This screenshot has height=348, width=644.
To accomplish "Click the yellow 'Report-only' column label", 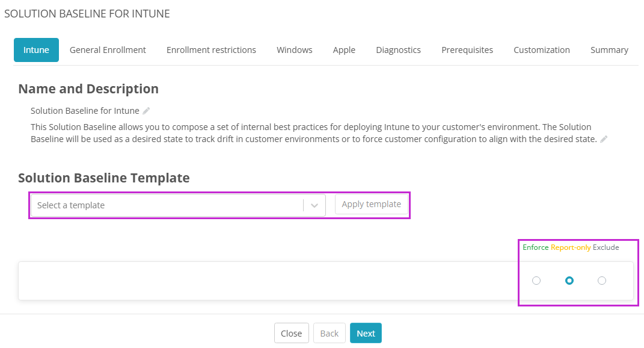I will coord(571,247).
